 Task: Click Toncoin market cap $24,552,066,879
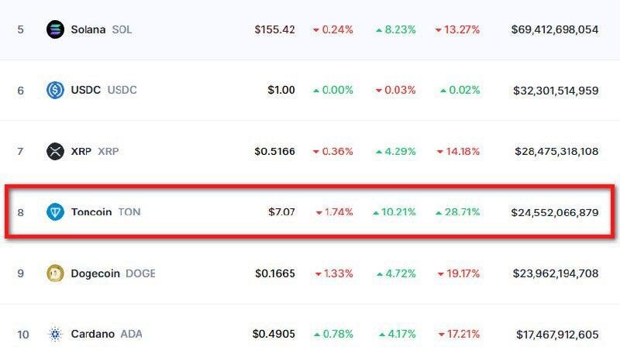tap(555, 213)
